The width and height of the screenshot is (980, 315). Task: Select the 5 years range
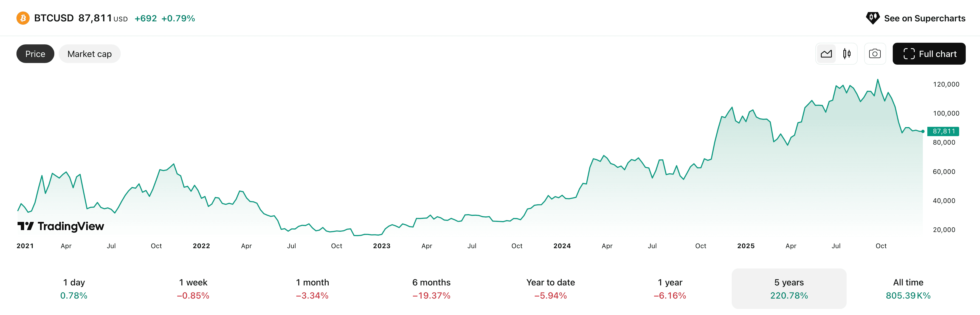pos(789,288)
